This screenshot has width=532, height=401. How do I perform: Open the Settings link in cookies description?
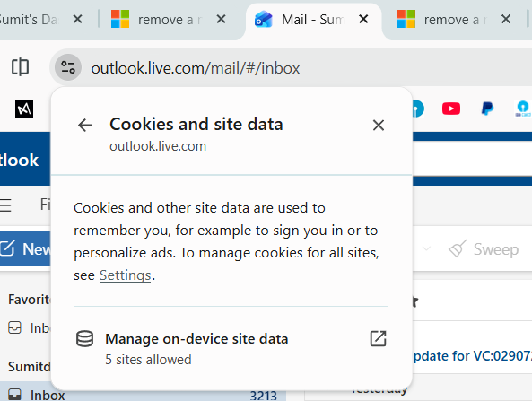pos(126,275)
